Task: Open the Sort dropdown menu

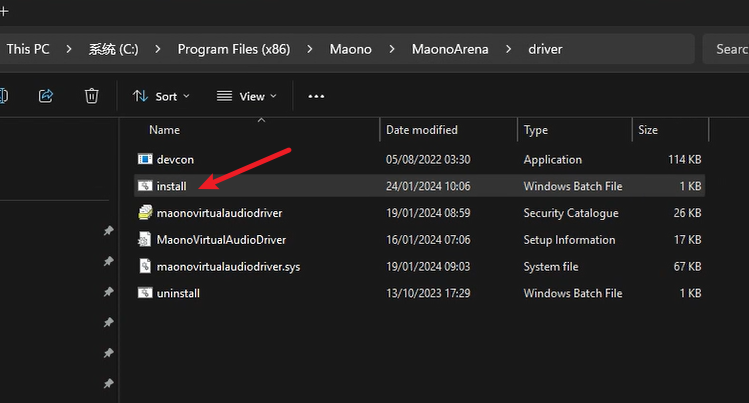Action: coord(161,96)
